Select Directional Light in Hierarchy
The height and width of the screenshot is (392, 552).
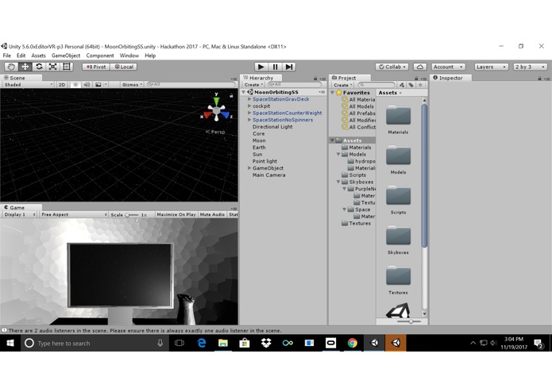[x=272, y=126]
